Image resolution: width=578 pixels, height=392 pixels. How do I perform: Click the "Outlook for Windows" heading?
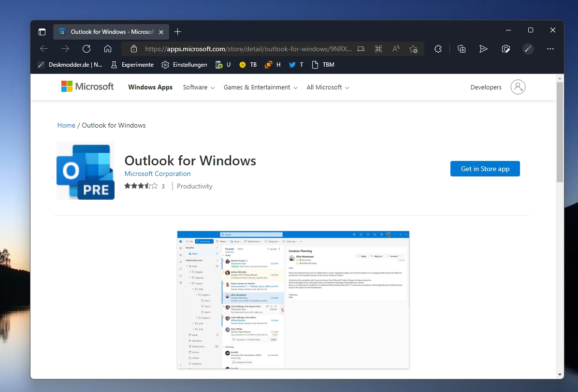[190, 161]
